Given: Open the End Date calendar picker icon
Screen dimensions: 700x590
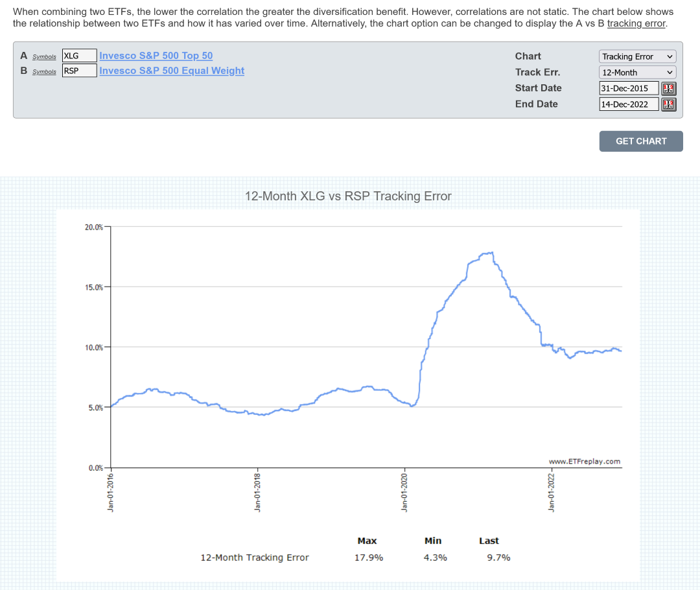Looking at the screenshot, I should click(668, 104).
